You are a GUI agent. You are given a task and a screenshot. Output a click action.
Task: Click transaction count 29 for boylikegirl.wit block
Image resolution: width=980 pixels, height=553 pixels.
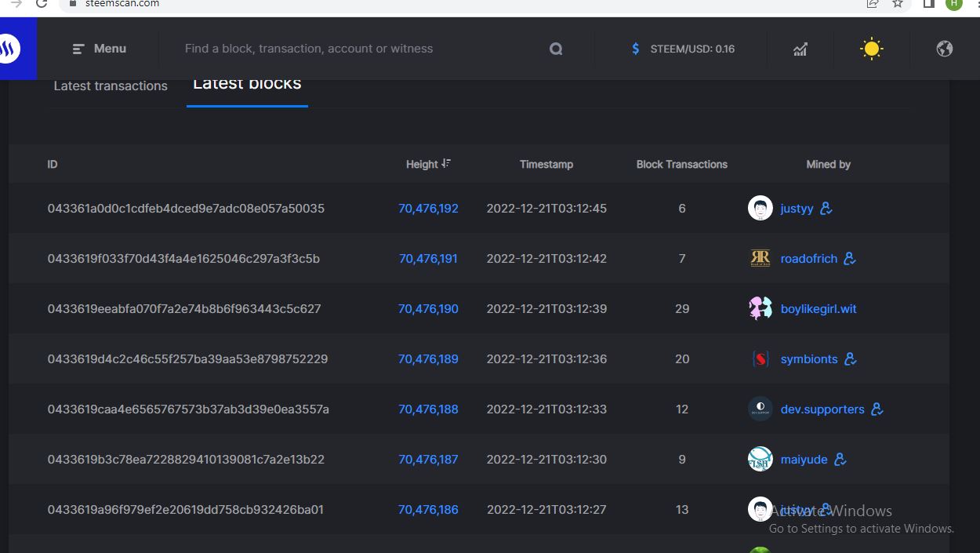tap(682, 309)
